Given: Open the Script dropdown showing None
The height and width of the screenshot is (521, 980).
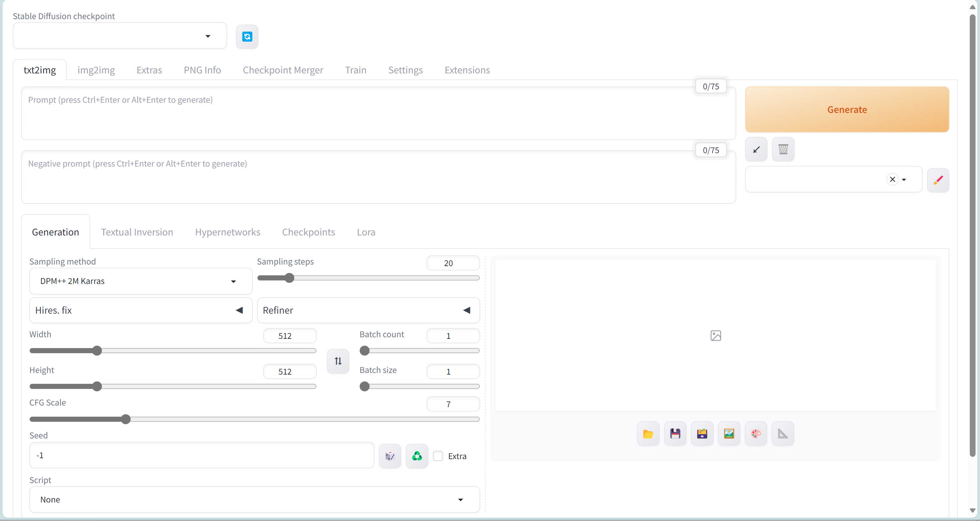Looking at the screenshot, I should tap(255, 499).
